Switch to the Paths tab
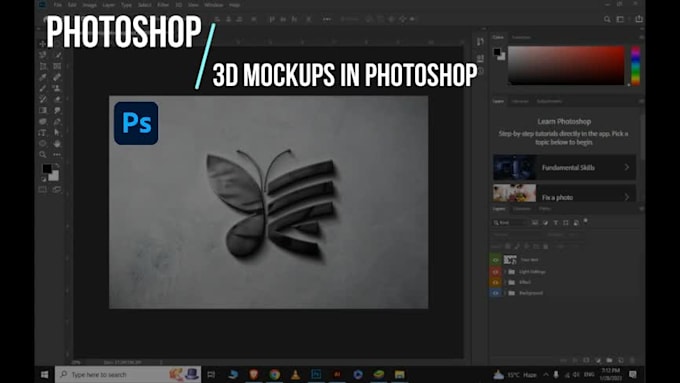The width and height of the screenshot is (680, 383). pos(545,209)
